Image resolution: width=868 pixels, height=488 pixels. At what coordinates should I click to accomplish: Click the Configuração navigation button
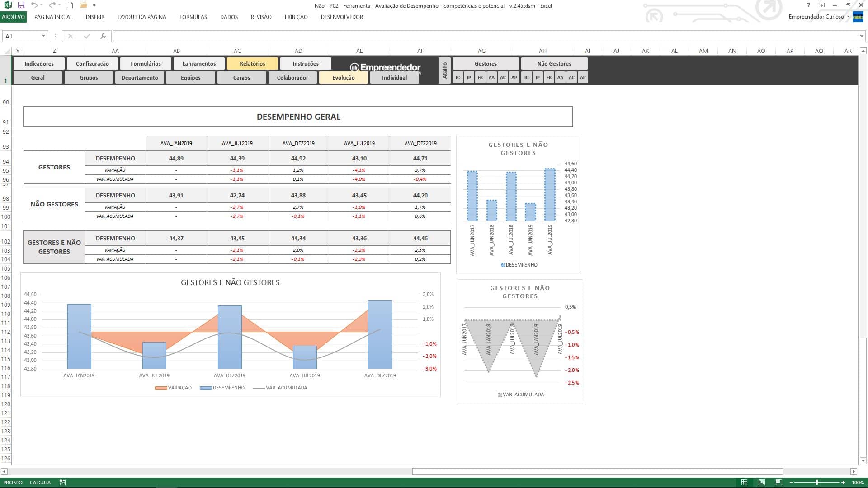click(92, 64)
